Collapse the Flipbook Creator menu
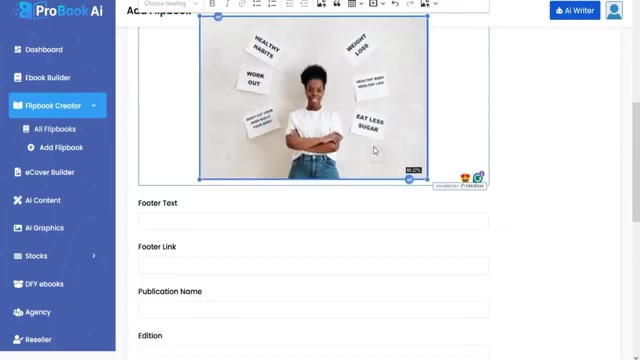640x360 pixels. pos(94,106)
